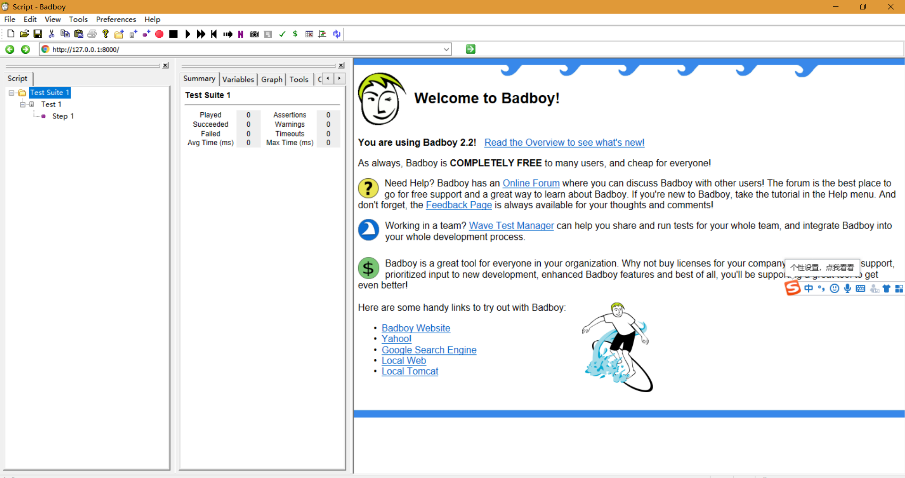Switch to the Variables tab
905x478 pixels.
(x=238, y=79)
